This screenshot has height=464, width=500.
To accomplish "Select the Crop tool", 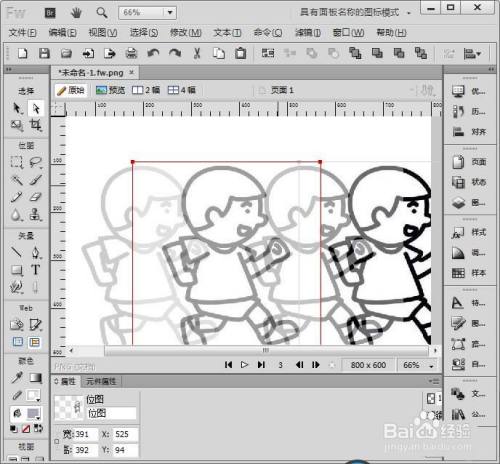I will click(35, 125).
